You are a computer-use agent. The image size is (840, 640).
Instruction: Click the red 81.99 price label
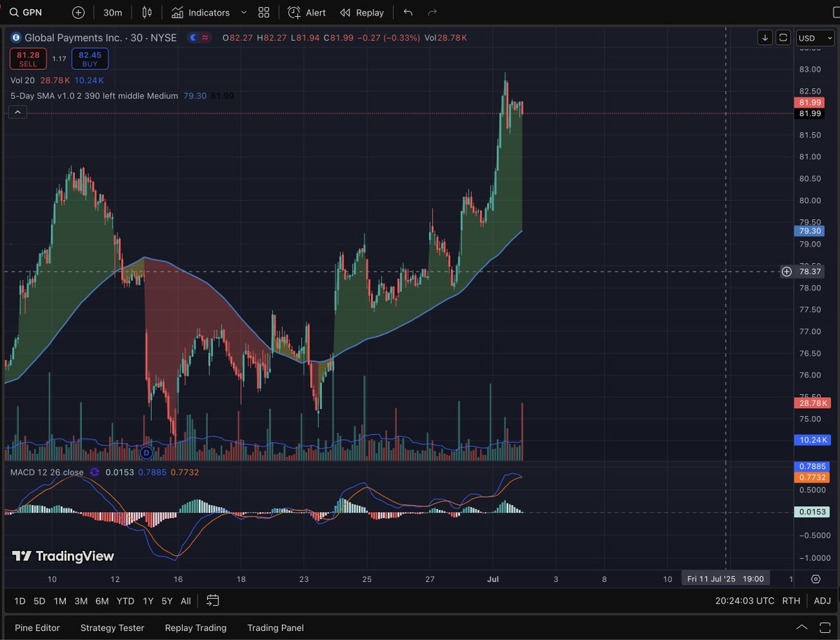809,102
